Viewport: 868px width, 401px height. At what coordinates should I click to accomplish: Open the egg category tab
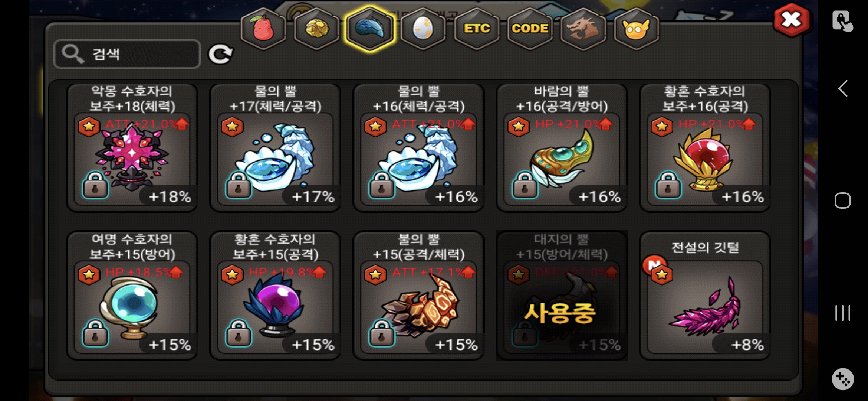tap(423, 29)
